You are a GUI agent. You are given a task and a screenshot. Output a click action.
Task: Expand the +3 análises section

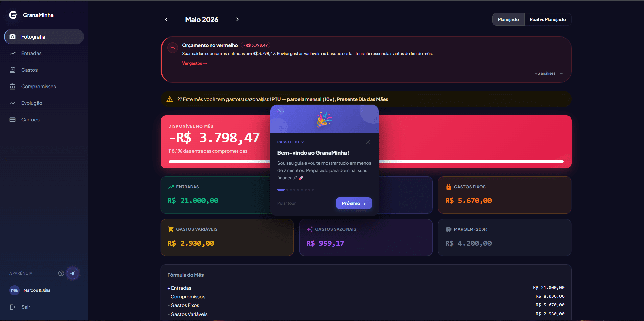tap(549, 73)
